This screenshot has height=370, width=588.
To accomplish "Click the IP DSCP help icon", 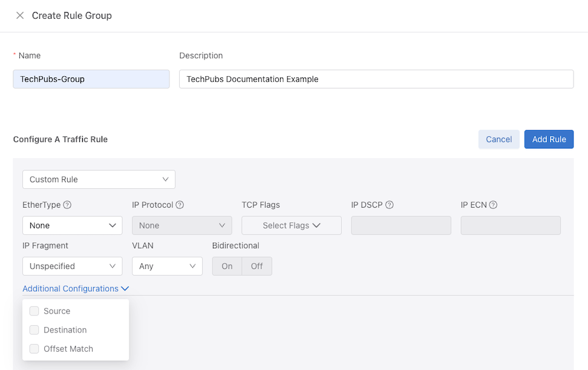I will click(390, 205).
